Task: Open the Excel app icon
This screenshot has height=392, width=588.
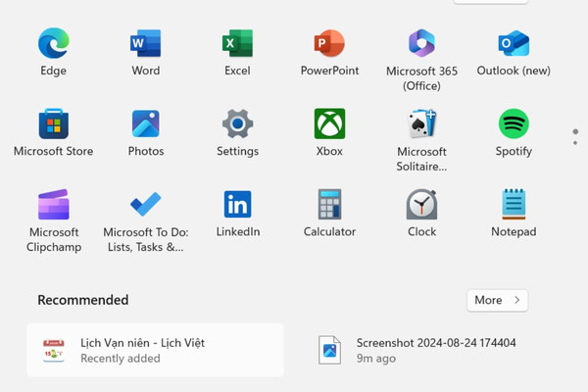Action: 237,43
